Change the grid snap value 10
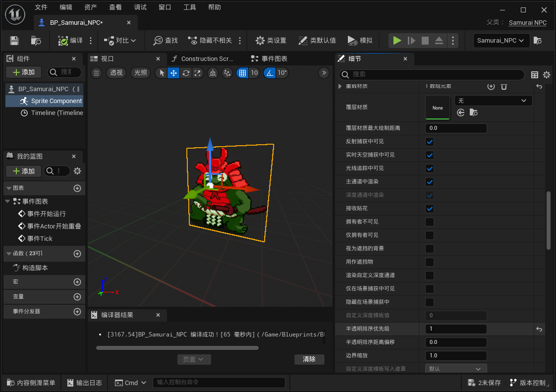556x392 pixels. coord(254,73)
